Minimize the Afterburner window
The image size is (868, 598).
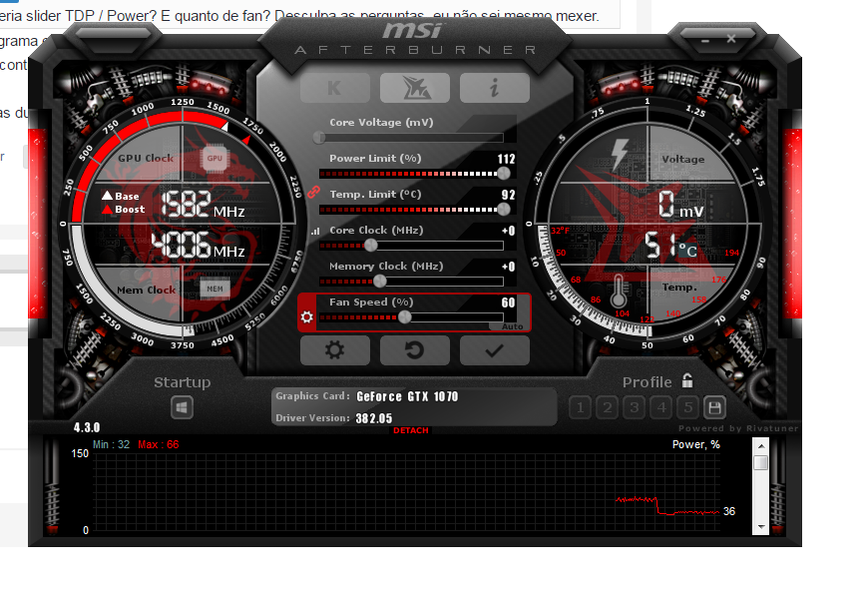coord(704,40)
